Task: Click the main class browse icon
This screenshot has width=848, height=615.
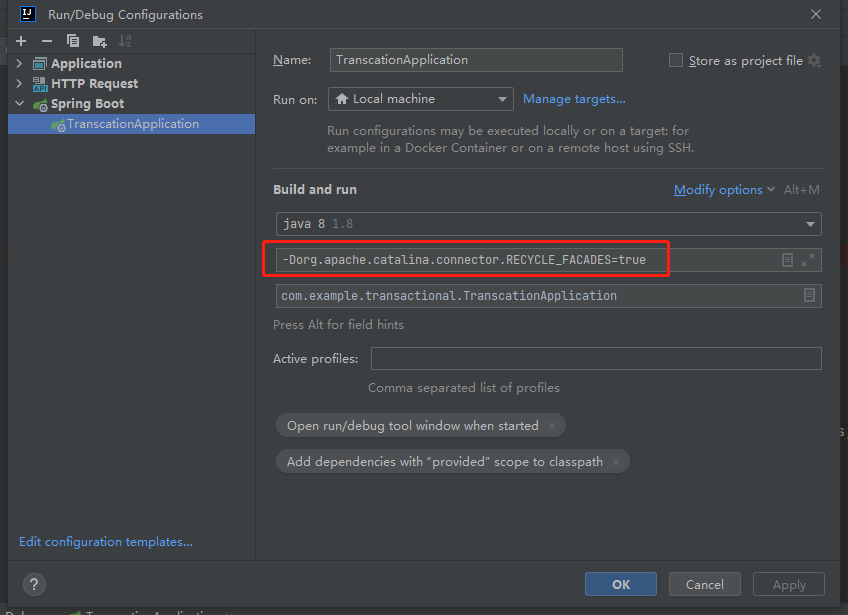Action: pyautogui.click(x=809, y=295)
